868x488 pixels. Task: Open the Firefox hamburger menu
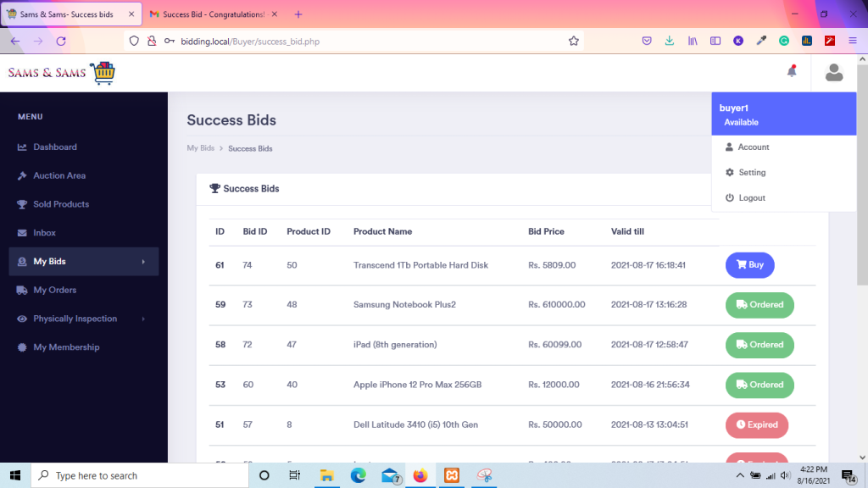point(852,40)
